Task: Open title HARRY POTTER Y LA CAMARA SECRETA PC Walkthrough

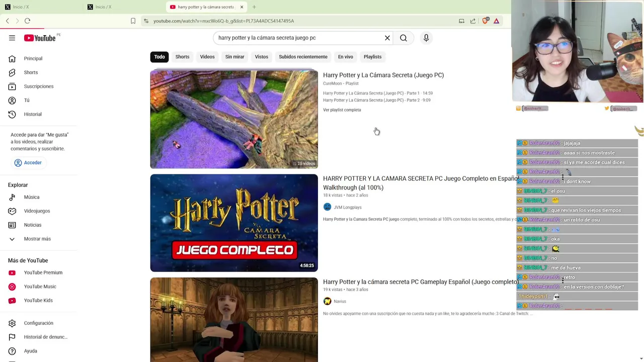Action: click(x=421, y=183)
